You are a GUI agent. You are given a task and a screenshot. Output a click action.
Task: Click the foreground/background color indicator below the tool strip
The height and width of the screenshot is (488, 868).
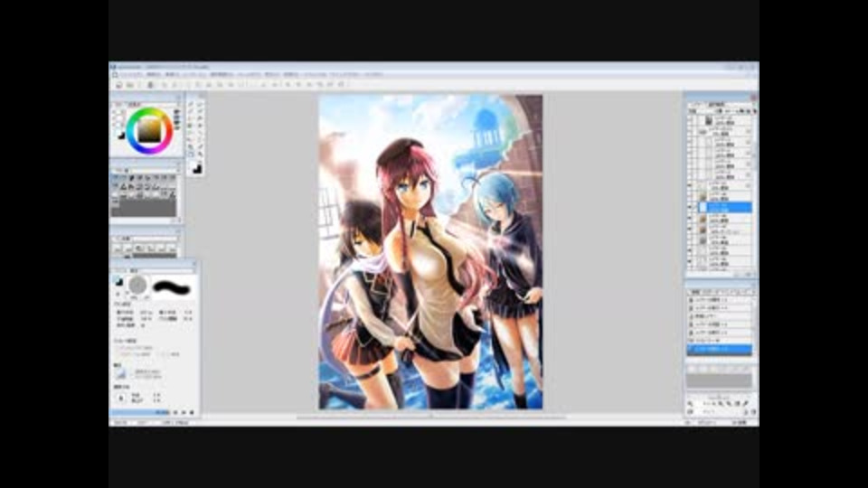click(196, 169)
